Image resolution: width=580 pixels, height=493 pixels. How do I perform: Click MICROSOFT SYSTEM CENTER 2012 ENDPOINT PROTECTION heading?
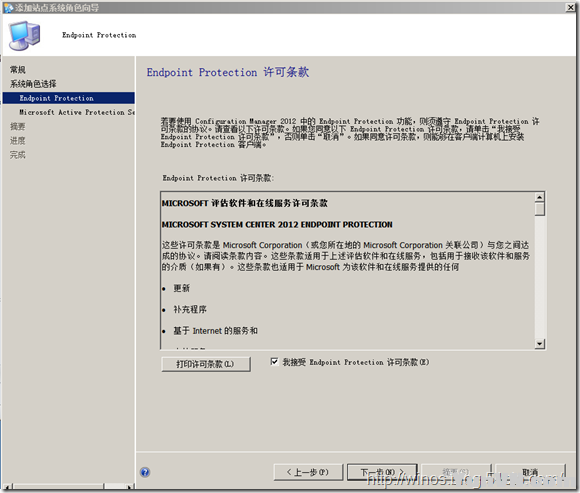pyautogui.click(x=277, y=224)
